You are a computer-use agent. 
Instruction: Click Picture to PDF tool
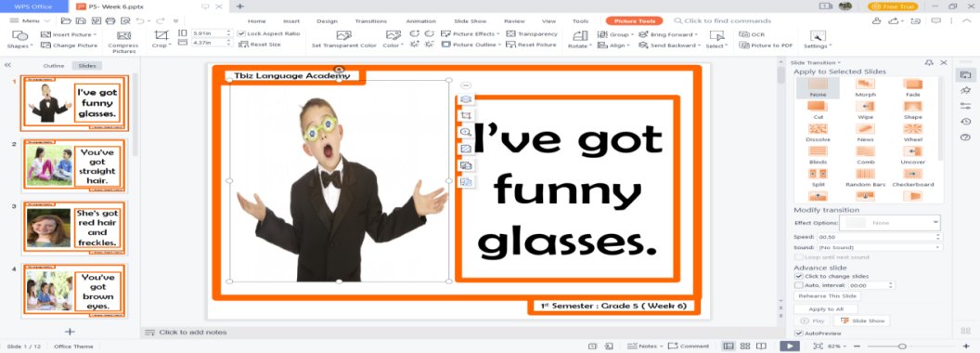(x=766, y=46)
